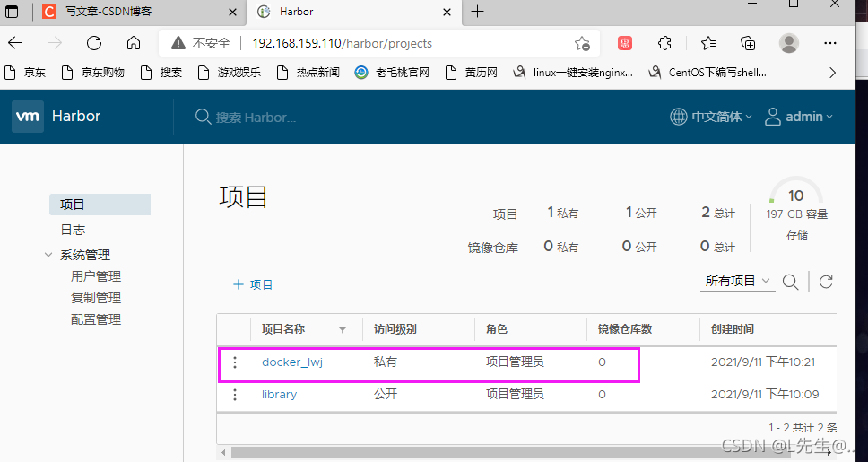868x462 pixels.
Task: Open the 游戏娱乐 bookmark
Action: click(229, 72)
